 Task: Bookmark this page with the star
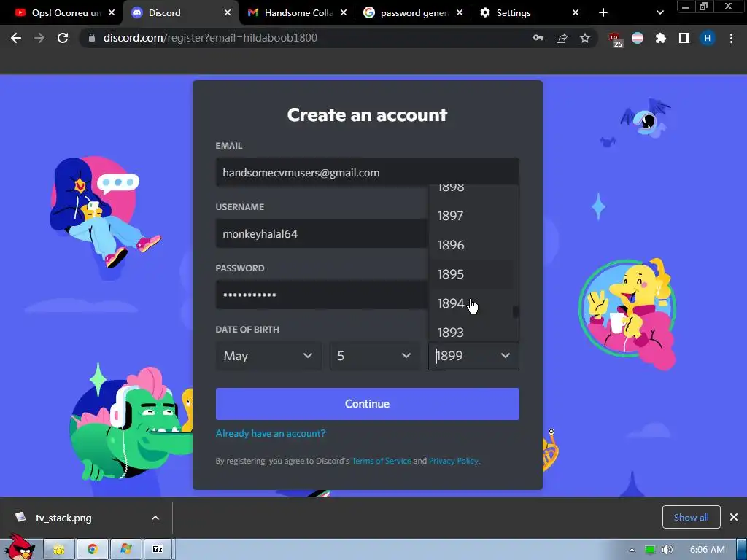pos(585,38)
